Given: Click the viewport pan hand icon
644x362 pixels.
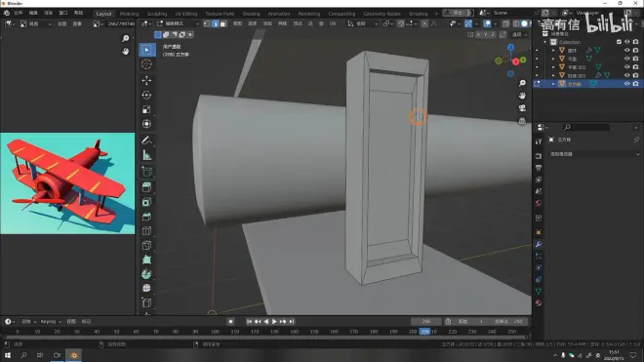Looking at the screenshot, I should pyautogui.click(x=522, y=96).
